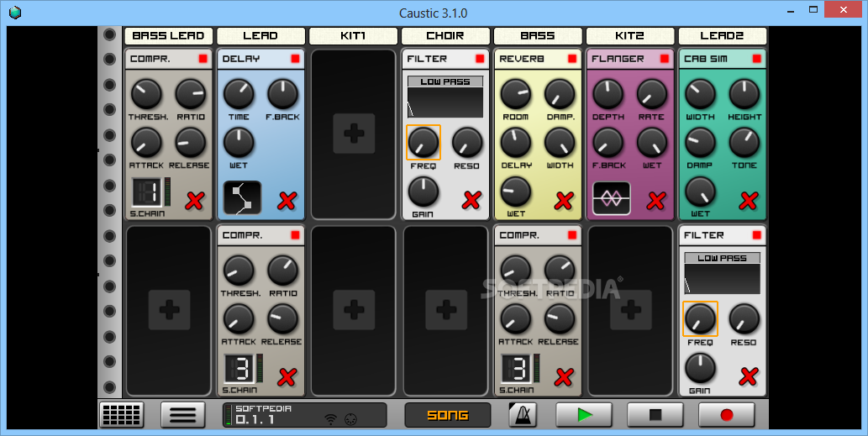Click the MIDI connector icon in the display

point(350,419)
